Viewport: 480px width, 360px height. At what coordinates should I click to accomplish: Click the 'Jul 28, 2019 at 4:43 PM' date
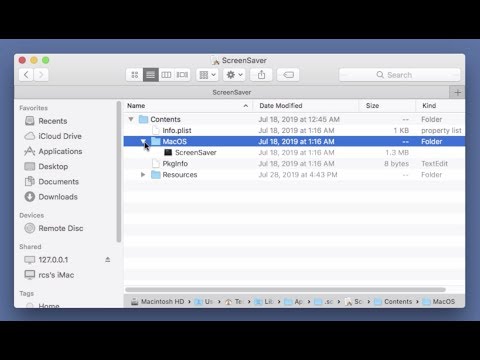(x=298, y=174)
